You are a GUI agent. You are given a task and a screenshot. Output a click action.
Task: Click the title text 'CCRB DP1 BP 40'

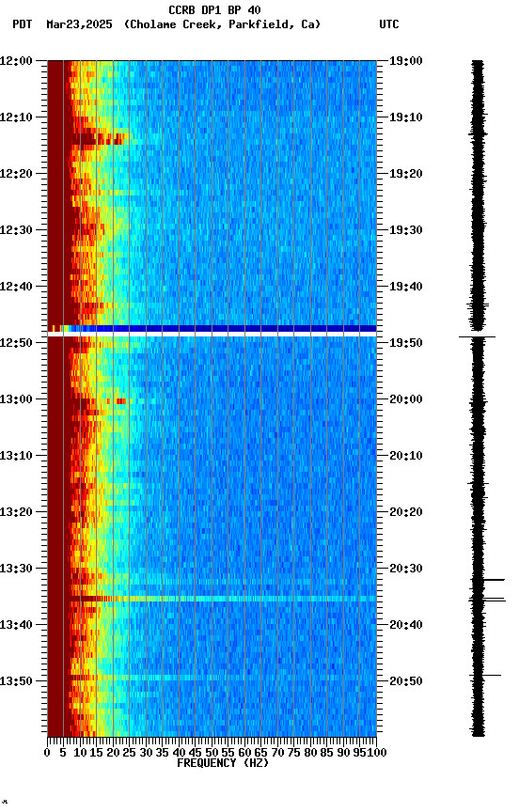pos(214,9)
